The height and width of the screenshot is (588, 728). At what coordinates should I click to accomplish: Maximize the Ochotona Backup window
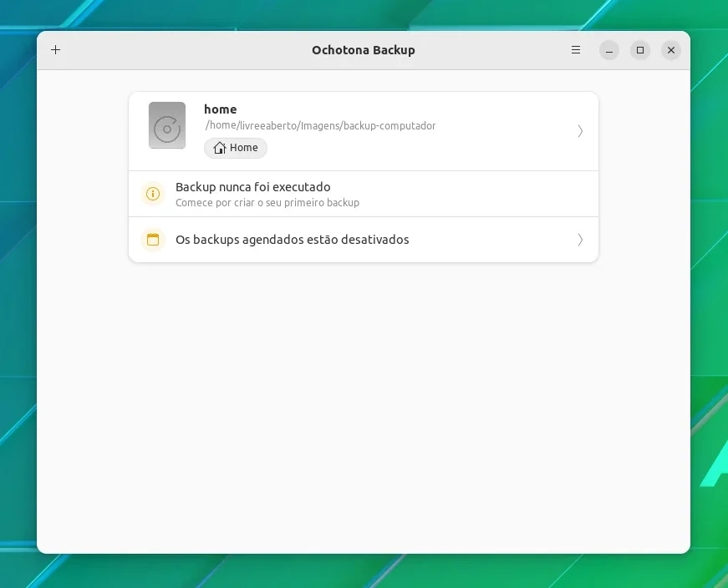tap(639, 50)
